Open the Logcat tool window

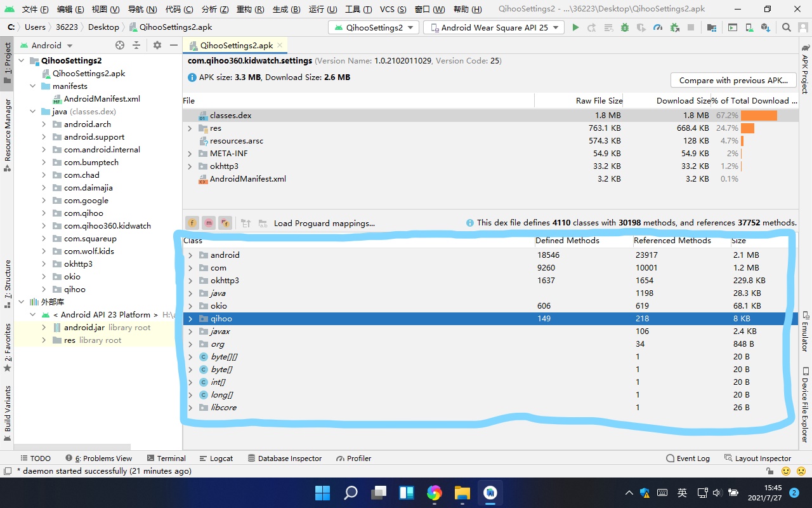216,458
